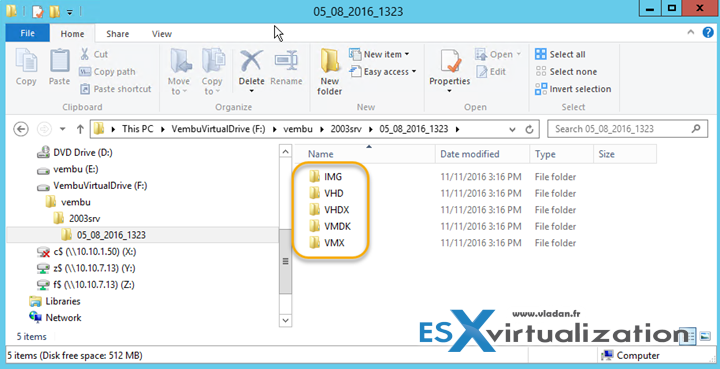Open Libraries in the navigation pane

click(55, 301)
